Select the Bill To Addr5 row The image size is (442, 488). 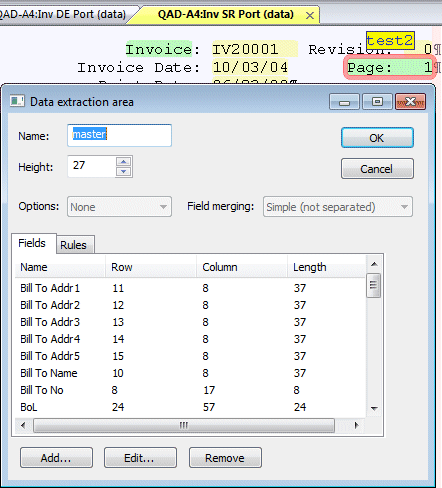(x=190, y=356)
